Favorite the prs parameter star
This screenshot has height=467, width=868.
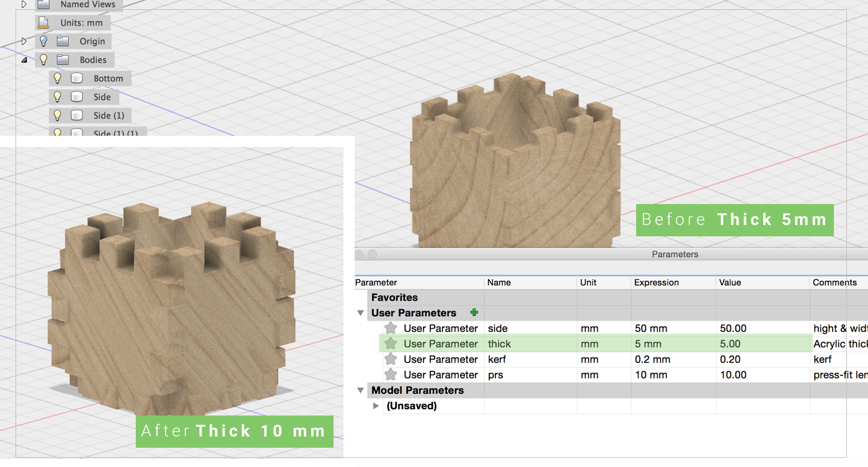(x=391, y=375)
